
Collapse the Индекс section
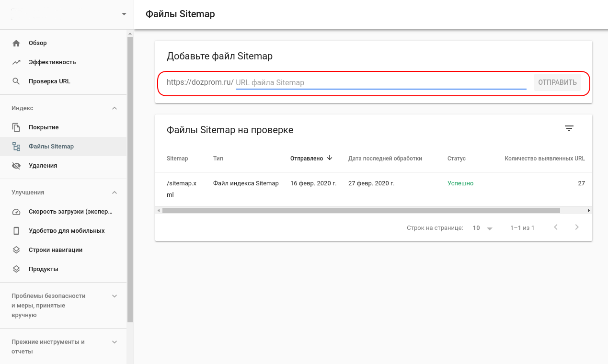115,108
